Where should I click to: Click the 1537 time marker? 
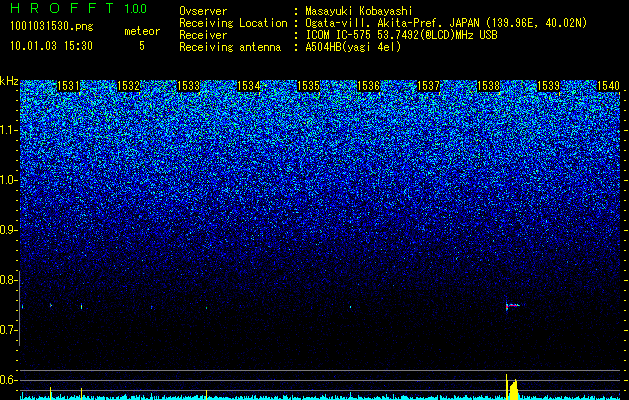pyautogui.click(x=428, y=86)
